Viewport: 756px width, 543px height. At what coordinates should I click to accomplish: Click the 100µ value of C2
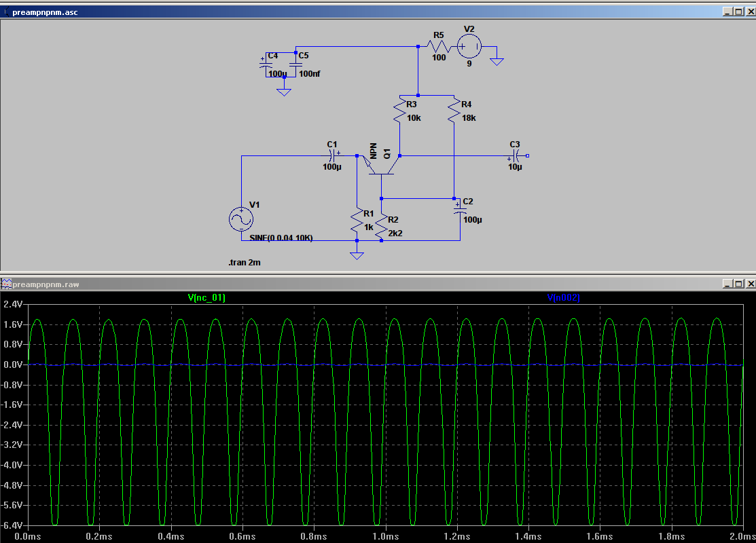[473, 220]
